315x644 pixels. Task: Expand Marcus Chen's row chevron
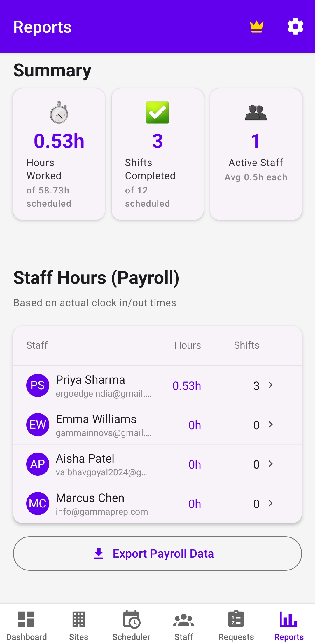[271, 503]
